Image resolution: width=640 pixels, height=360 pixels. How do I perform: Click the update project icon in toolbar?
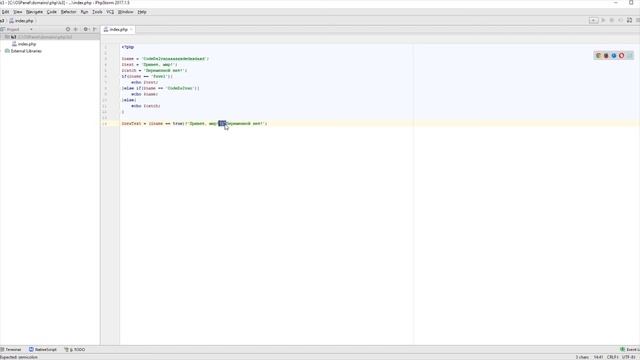[x=629, y=20]
